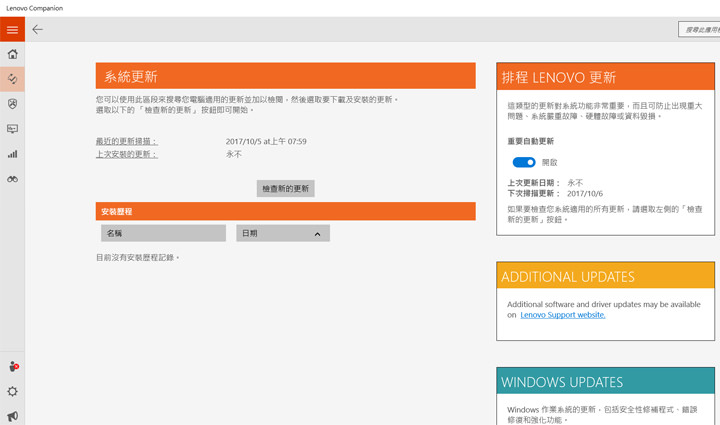Click the search input field

click(699, 30)
